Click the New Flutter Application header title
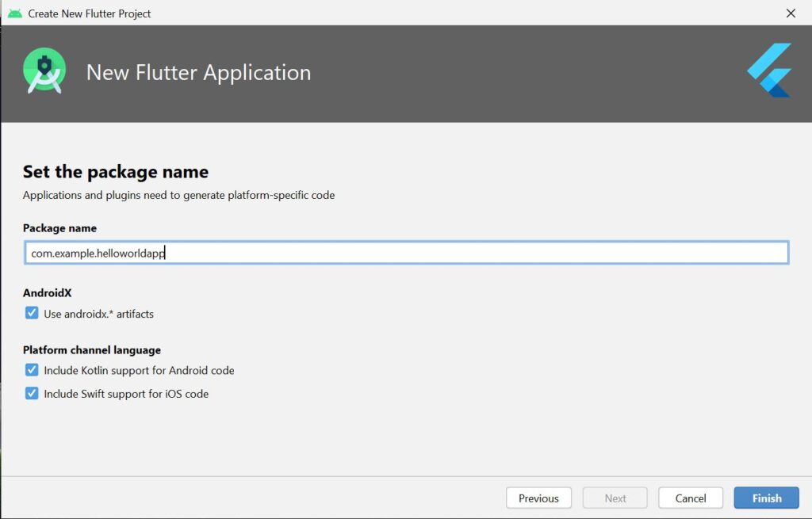The width and height of the screenshot is (812, 519). [x=198, y=72]
